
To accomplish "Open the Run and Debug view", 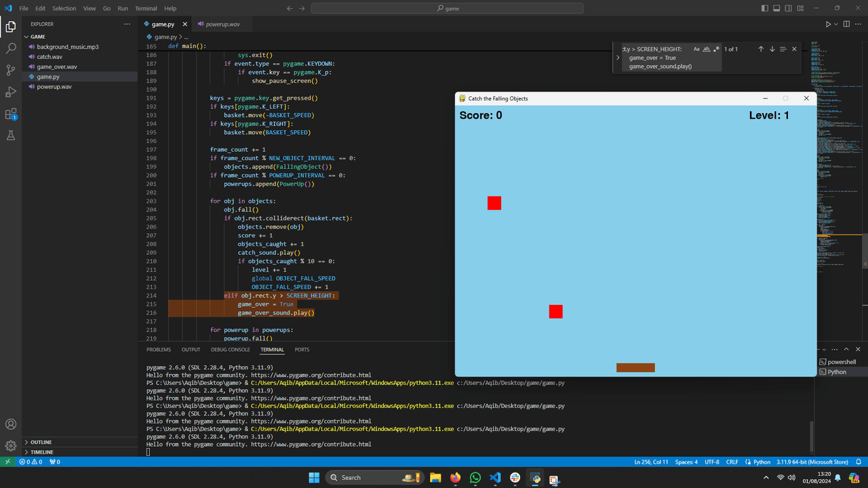I will pyautogui.click(x=11, y=92).
